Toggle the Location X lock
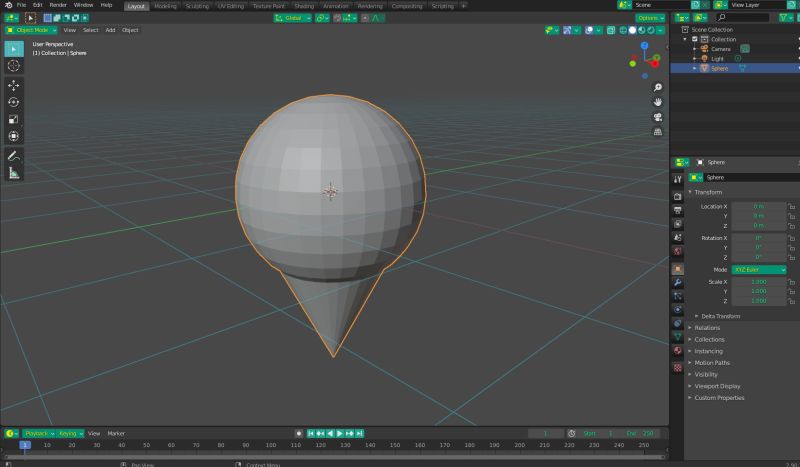 [791, 207]
